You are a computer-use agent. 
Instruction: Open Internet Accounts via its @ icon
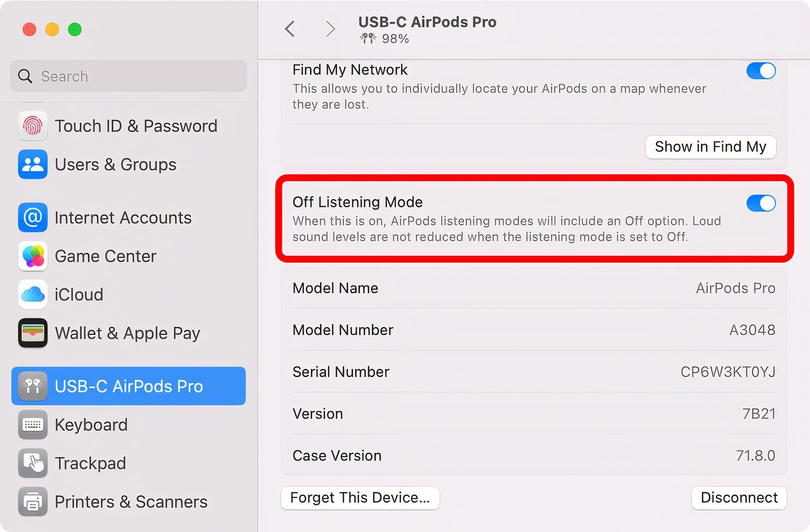(32, 217)
